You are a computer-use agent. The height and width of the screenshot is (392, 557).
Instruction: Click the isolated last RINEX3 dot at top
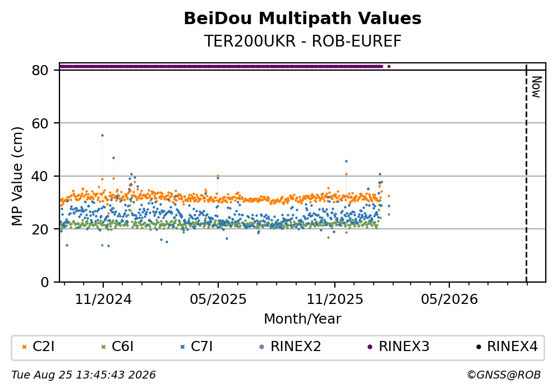point(389,66)
